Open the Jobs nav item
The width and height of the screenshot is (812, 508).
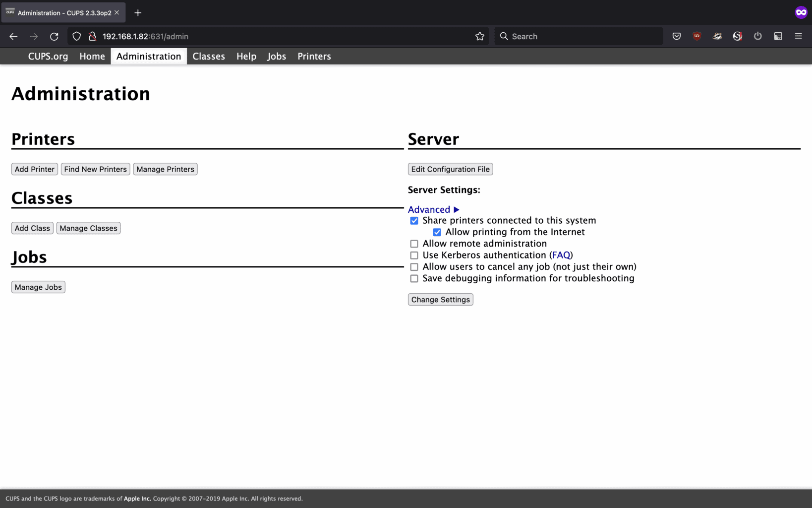[277, 56]
